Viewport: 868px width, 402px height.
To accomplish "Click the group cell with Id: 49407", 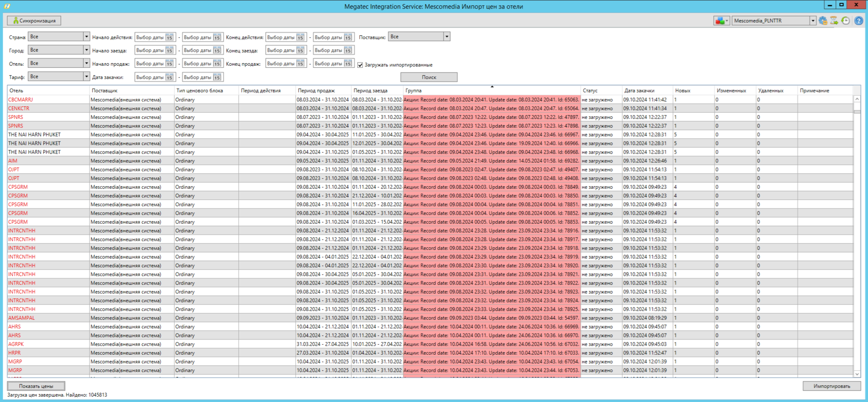I will coord(492,169).
